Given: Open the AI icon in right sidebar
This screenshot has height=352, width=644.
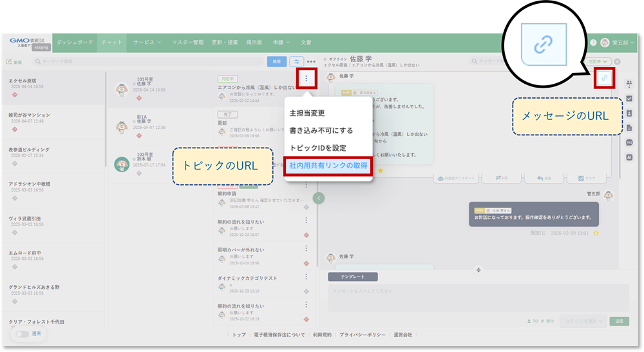Looking at the screenshot, I should tap(629, 157).
